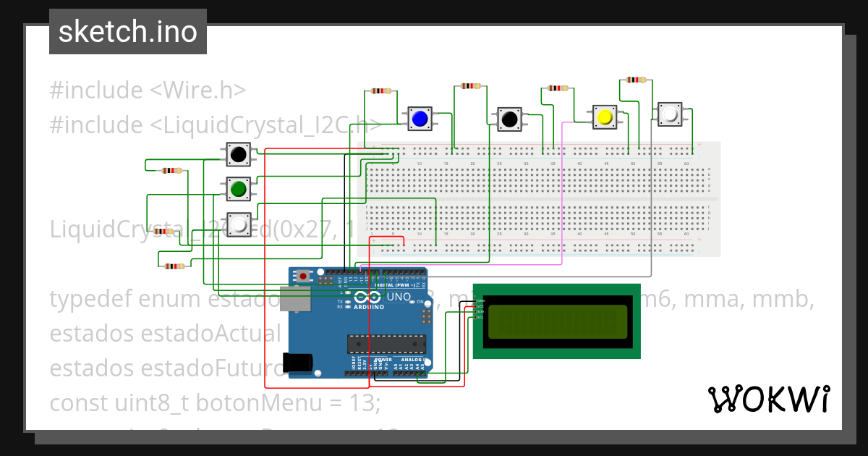This screenshot has height=456, width=868.
Task: Expand the sketch.ino file tab
Action: pos(127,31)
